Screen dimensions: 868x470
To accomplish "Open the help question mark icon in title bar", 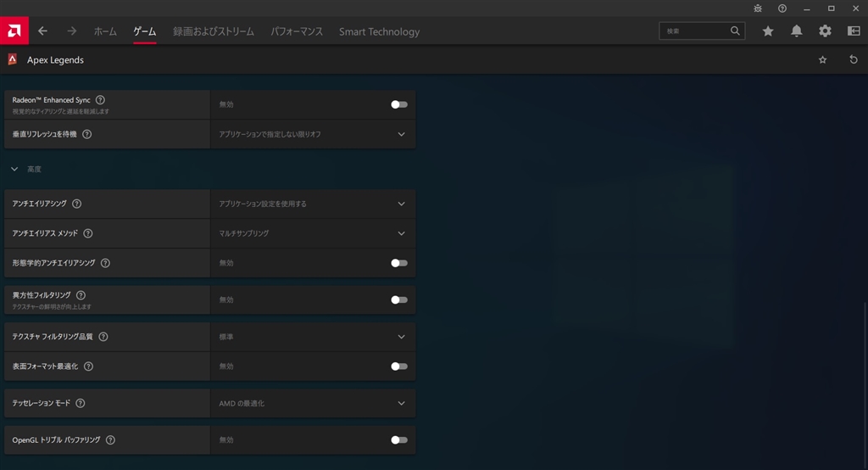I will click(x=782, y=8).
